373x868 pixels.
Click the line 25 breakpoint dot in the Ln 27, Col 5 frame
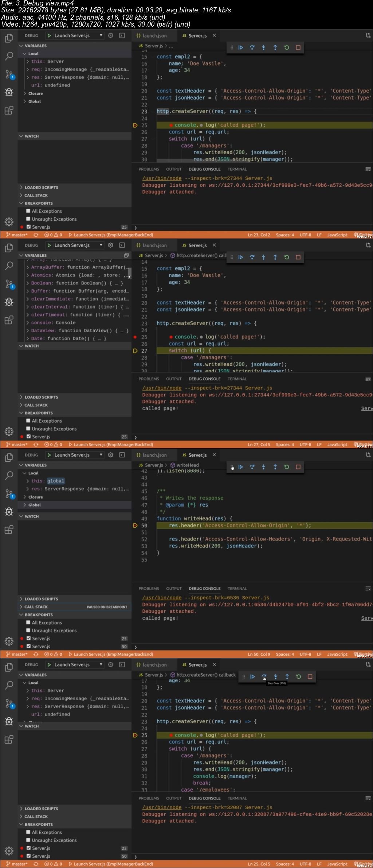pos(135,337)
